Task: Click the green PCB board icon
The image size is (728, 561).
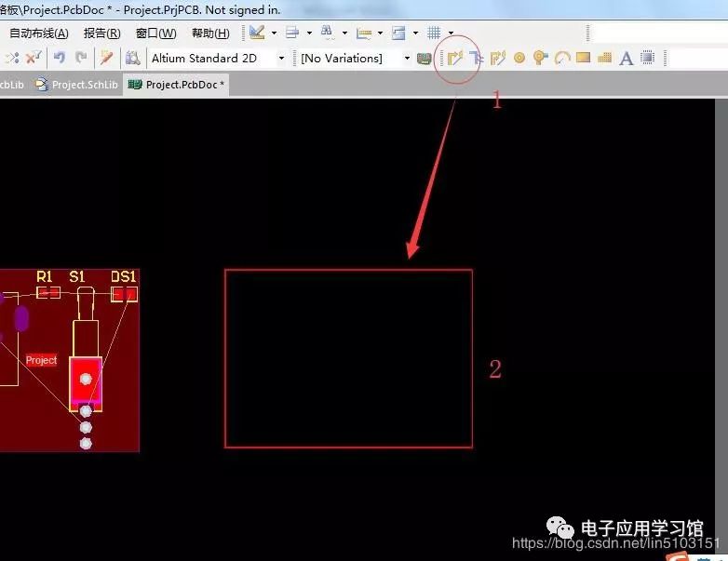Action: point(424,59)
